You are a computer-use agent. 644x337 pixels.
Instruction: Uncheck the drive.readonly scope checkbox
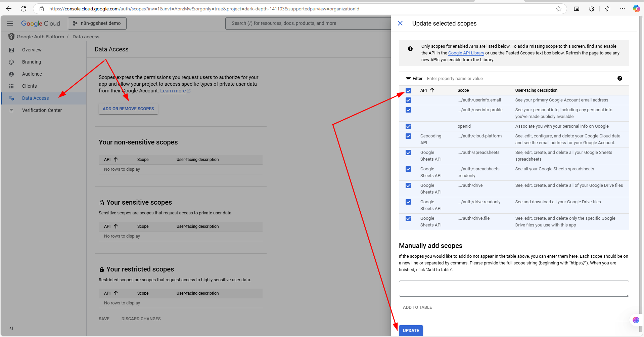(x=408, y=202)
